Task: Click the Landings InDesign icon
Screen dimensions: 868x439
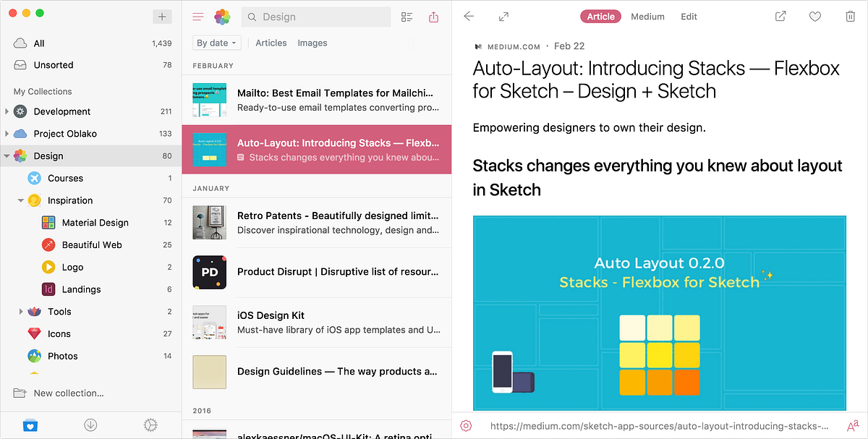Action: tap(48, 289)
